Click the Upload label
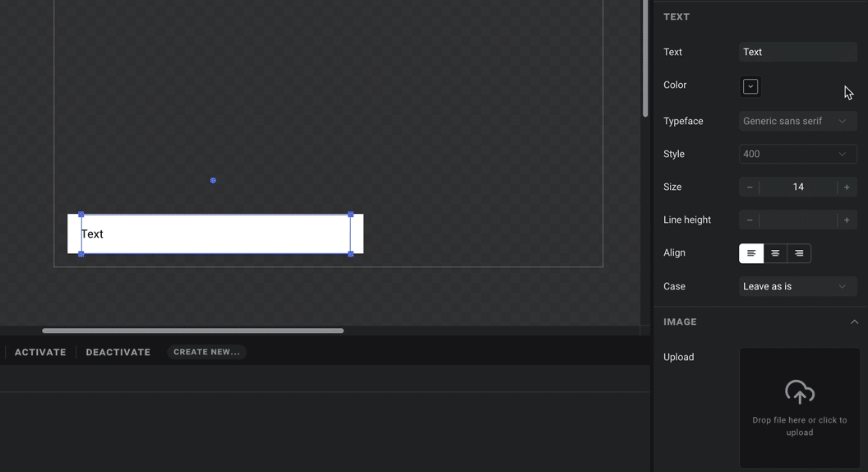Image resolution: width=868 pixels, height=472 pixels. coord(679,358)
